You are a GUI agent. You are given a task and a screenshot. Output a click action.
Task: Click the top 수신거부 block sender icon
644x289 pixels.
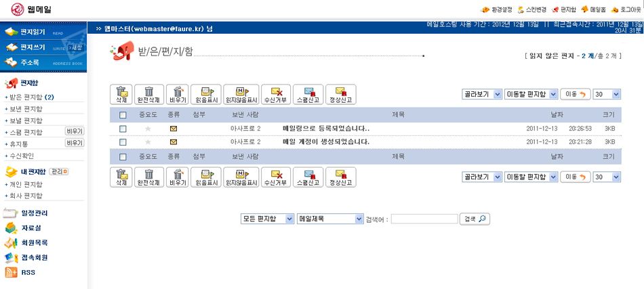[276, 94]
